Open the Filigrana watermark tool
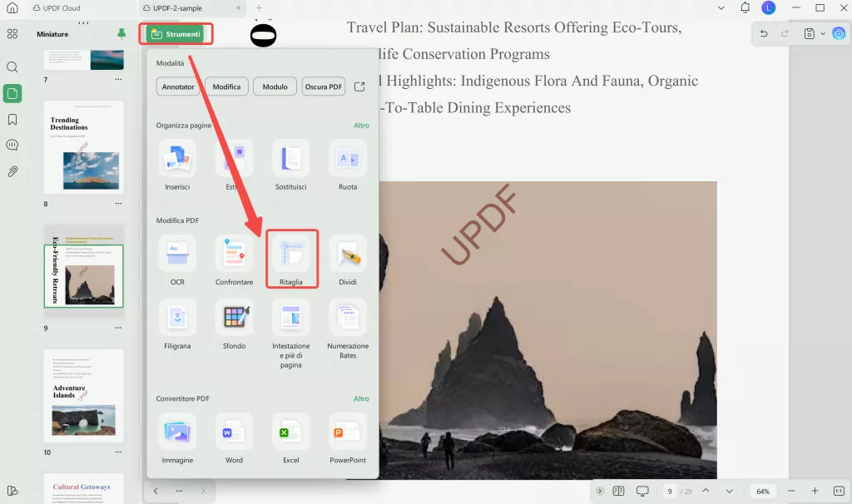The height and width of the screenshot is (504, 852). tap(178, 325)
